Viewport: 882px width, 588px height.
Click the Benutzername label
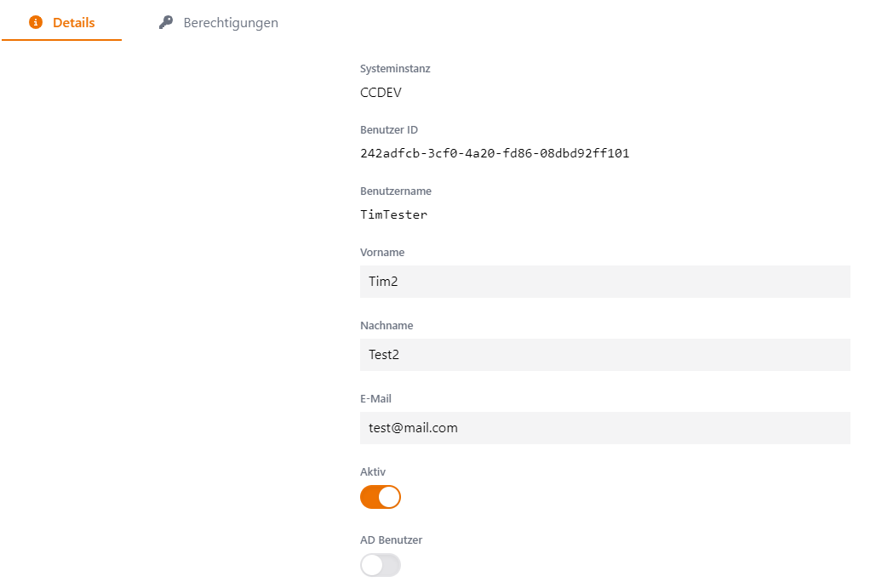(x=396, y=191)
